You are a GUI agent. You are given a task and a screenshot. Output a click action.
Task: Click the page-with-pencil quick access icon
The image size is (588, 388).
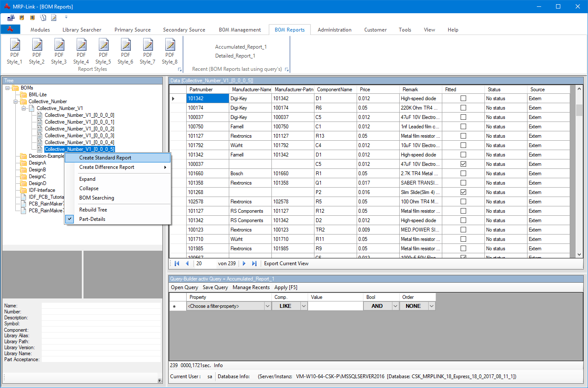tap(54, 17)
